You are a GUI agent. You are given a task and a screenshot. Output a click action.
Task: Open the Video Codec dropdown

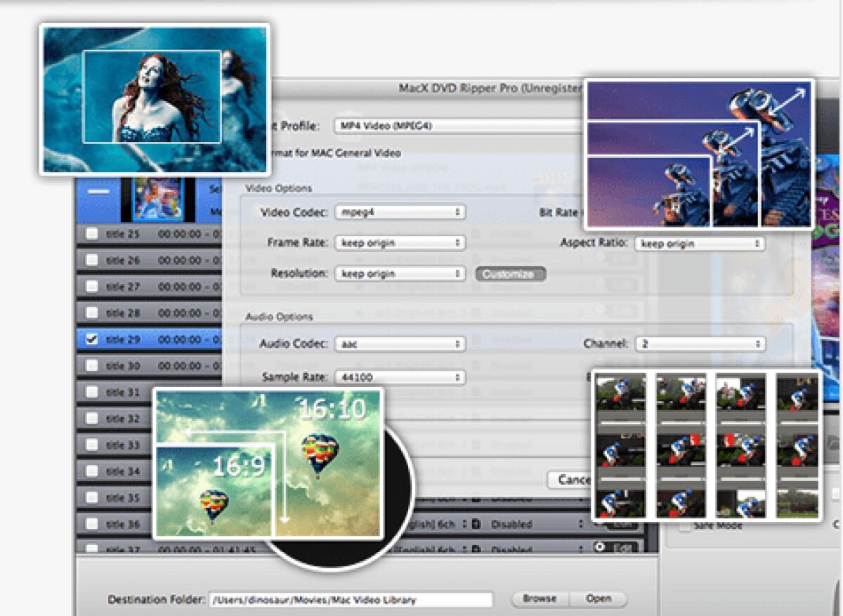coord(400,211)
